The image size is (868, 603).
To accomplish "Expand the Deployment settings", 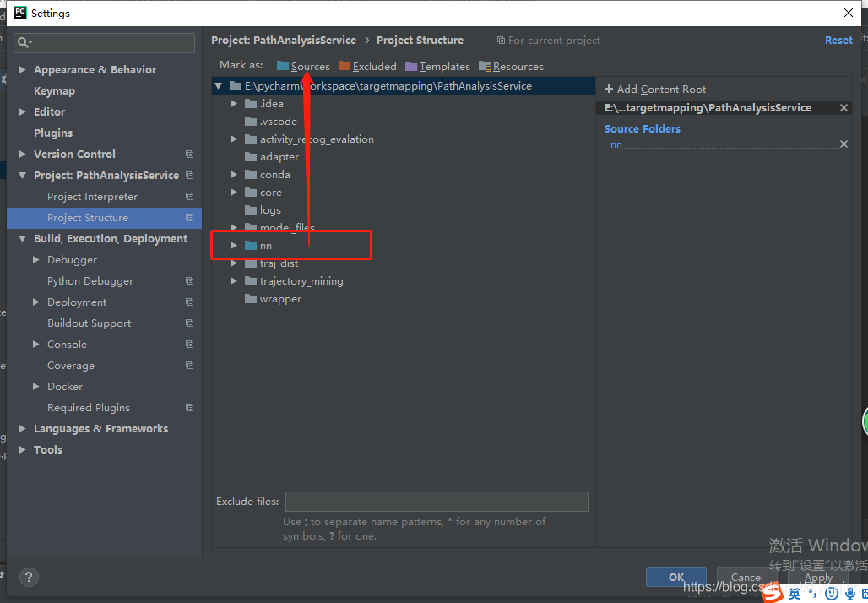I will [36, 302].
